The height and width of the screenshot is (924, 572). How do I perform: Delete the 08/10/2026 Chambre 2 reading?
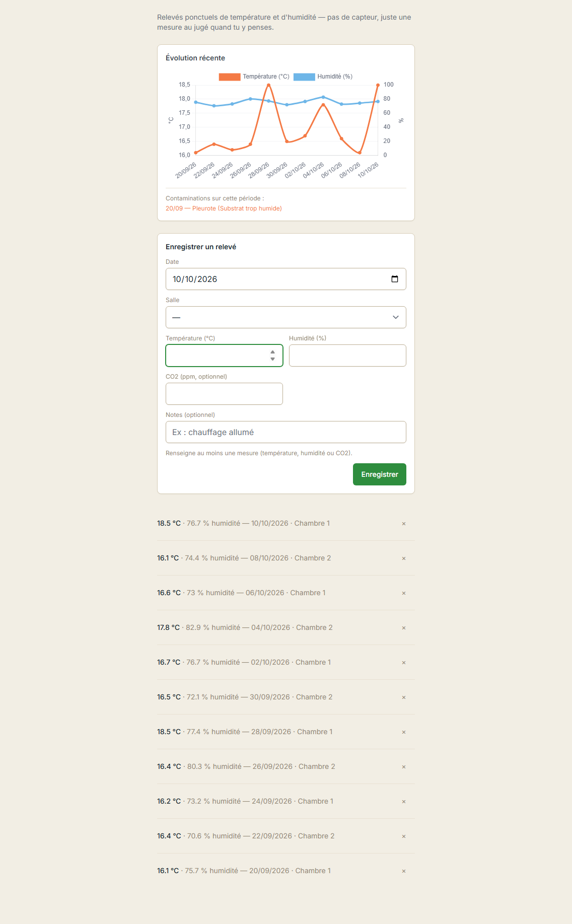pyautogui.click(x=404, y=558)
